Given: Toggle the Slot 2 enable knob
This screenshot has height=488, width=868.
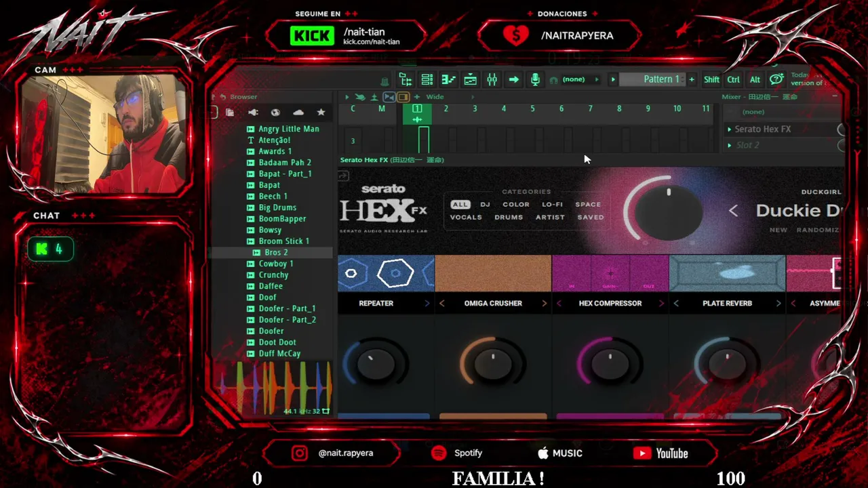Looking at the screenshot, I should (x=842, y=145).
